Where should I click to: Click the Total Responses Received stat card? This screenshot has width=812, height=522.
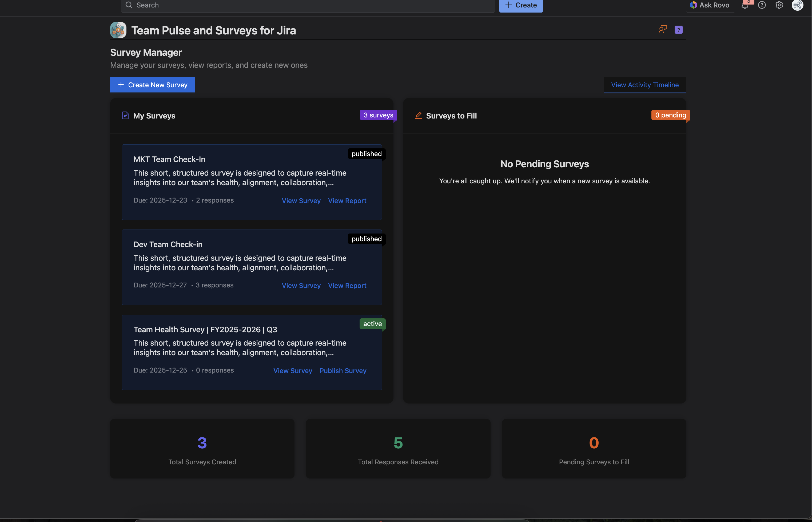tap(398, 449)
